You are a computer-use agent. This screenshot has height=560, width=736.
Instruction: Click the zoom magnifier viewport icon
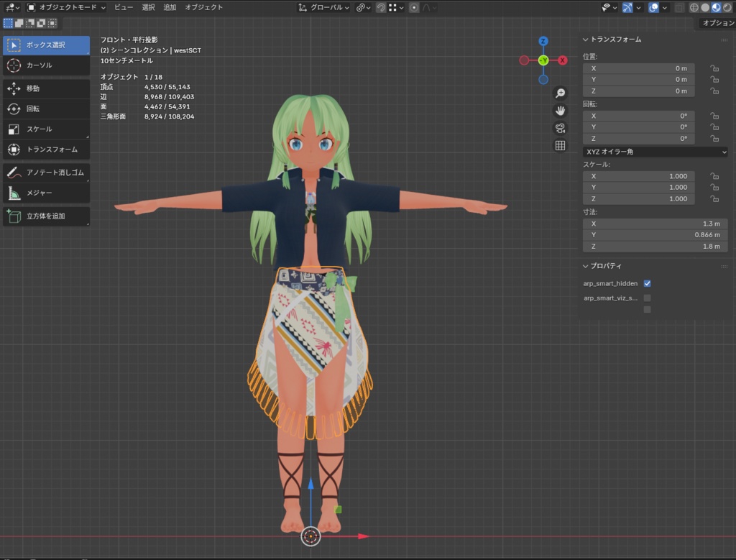tap(560, 93)
